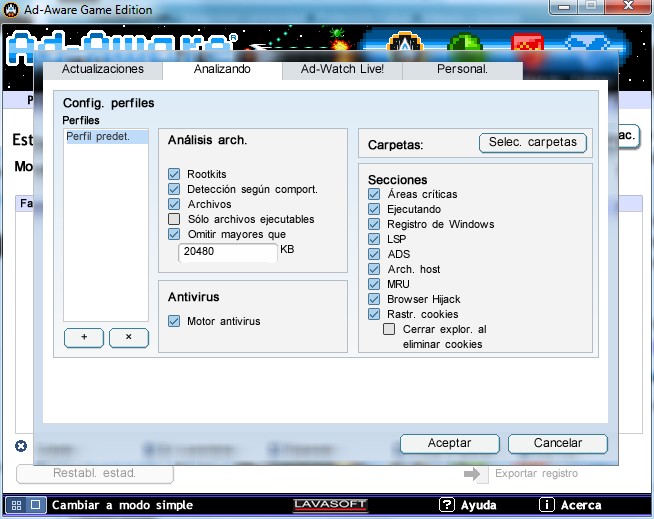
Task: Click Restabl. estad. in main window
Action: pyautogui.click(x=95, y=474)
